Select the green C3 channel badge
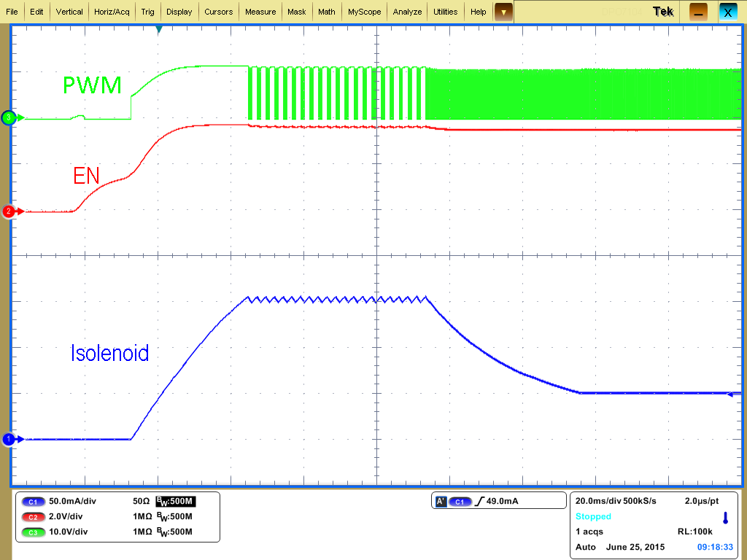 point(33,532)
